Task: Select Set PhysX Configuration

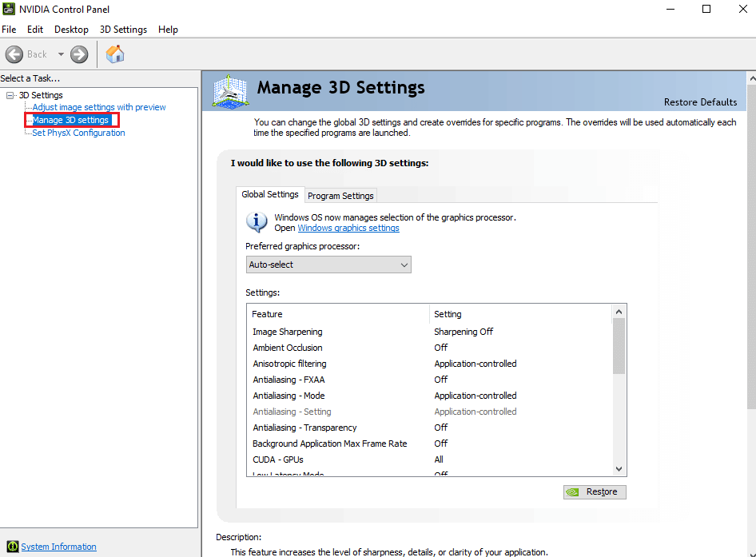Action: [x=78, y=133]
